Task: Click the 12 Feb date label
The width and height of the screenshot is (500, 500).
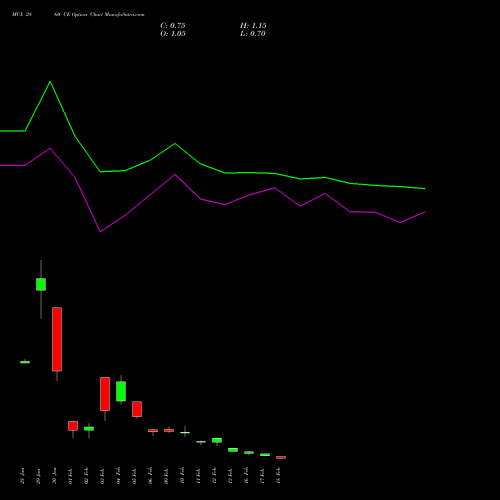Action: (x=214, y=476)
